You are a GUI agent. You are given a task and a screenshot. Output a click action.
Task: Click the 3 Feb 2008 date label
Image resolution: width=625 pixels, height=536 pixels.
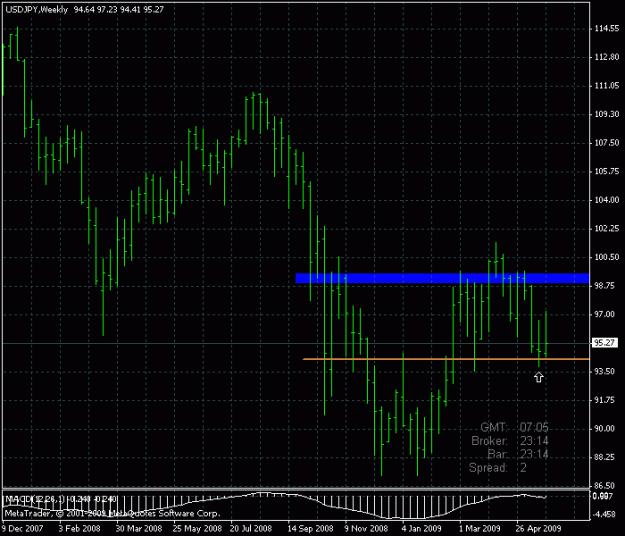tap(80, 529)
